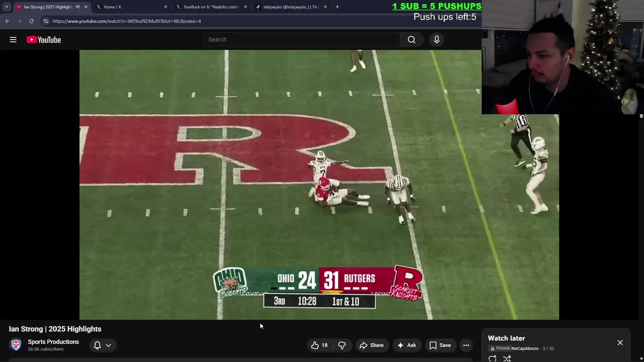
Task: Click the Ian Strong 2025 Highlights title
Action: [55, 329]
